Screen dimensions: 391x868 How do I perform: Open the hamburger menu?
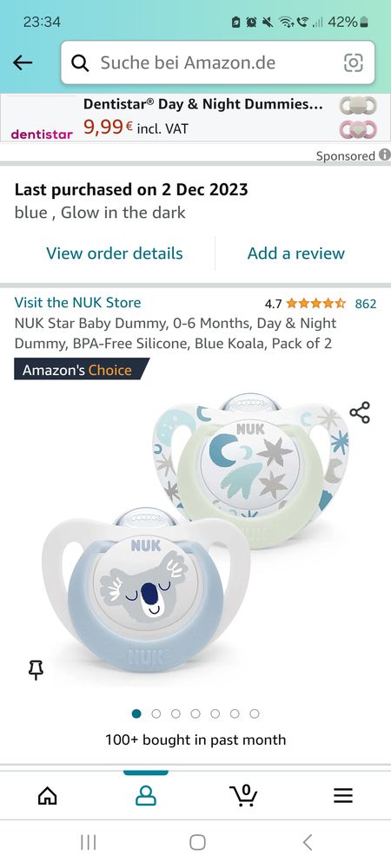(x=343, y=796)
